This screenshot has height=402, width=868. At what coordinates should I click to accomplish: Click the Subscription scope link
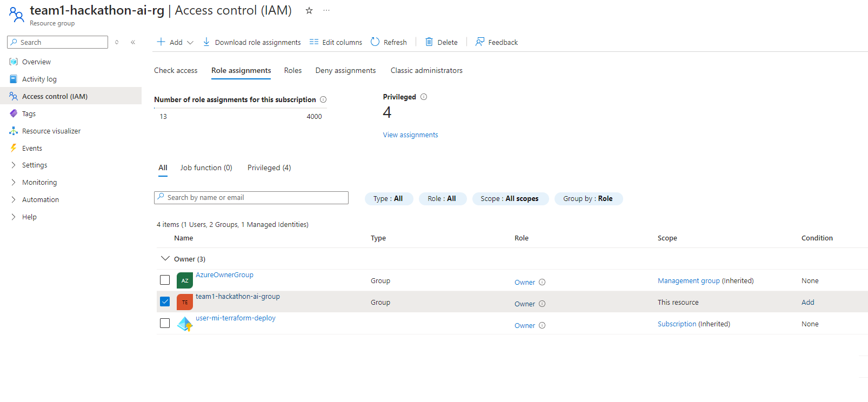677,324
